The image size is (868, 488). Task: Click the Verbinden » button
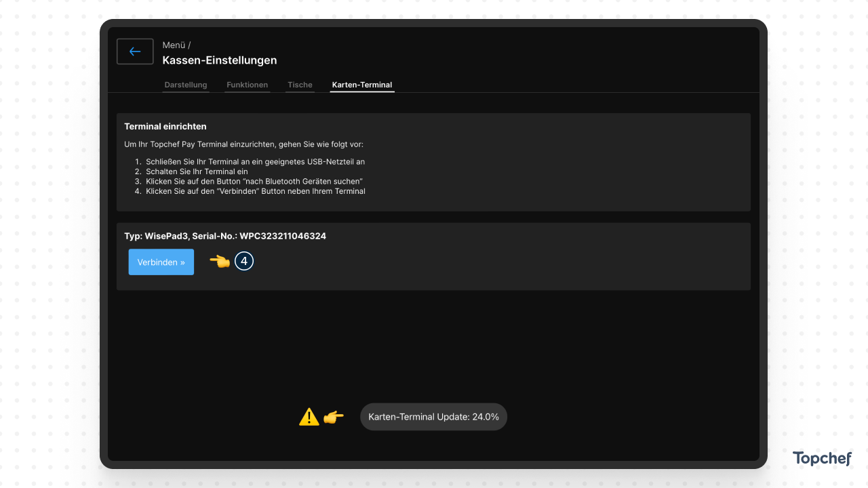161,262
